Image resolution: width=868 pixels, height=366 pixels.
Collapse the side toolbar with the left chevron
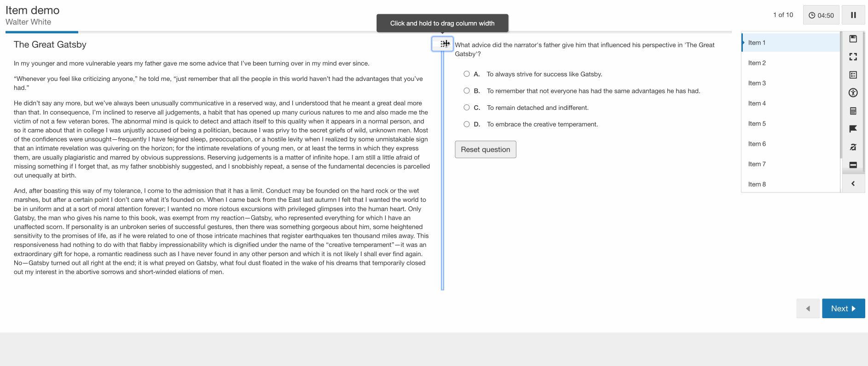853,183
